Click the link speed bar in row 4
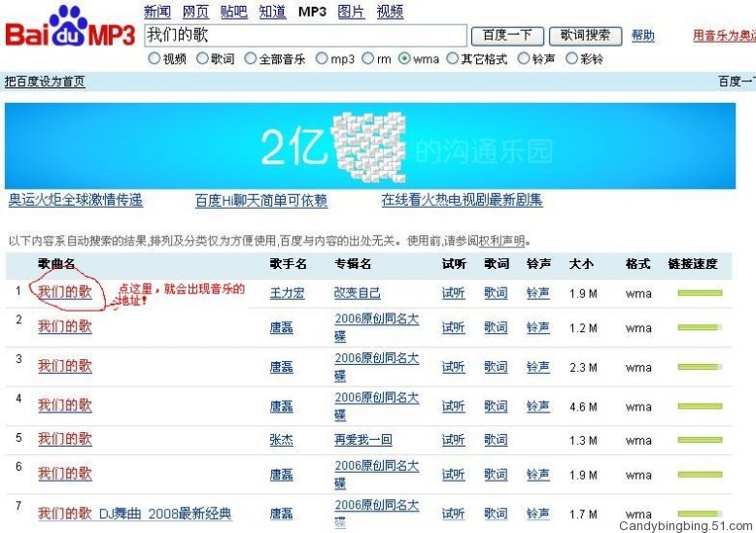The width and height of the screenshot is (756, 533). 700,406
